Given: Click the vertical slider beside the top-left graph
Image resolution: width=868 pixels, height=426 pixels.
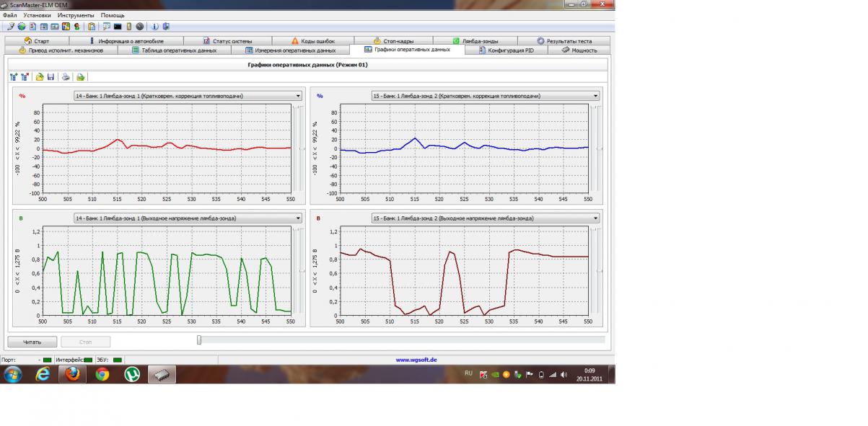Looking at the screenshot, I should pos(303,149).
